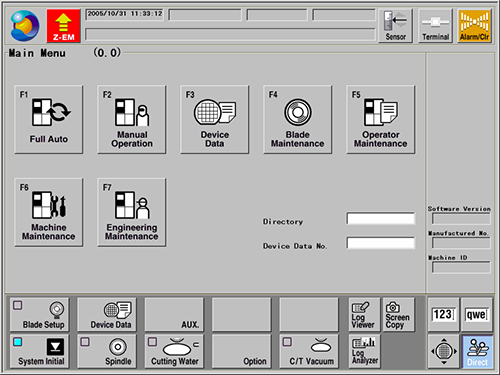Open Manual Operation (F2)
The height and width of the screenshot is (375, 500).
(132, 119)
